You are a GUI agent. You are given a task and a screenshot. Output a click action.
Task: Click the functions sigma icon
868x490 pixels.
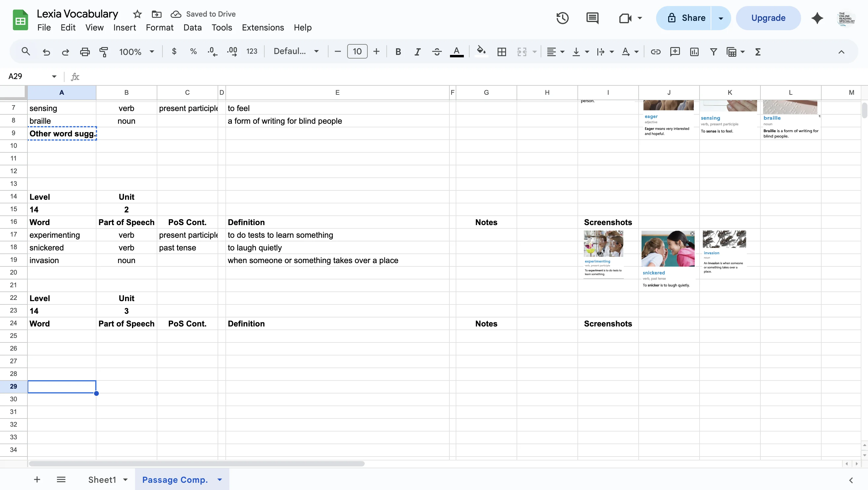tap(757, 52)
